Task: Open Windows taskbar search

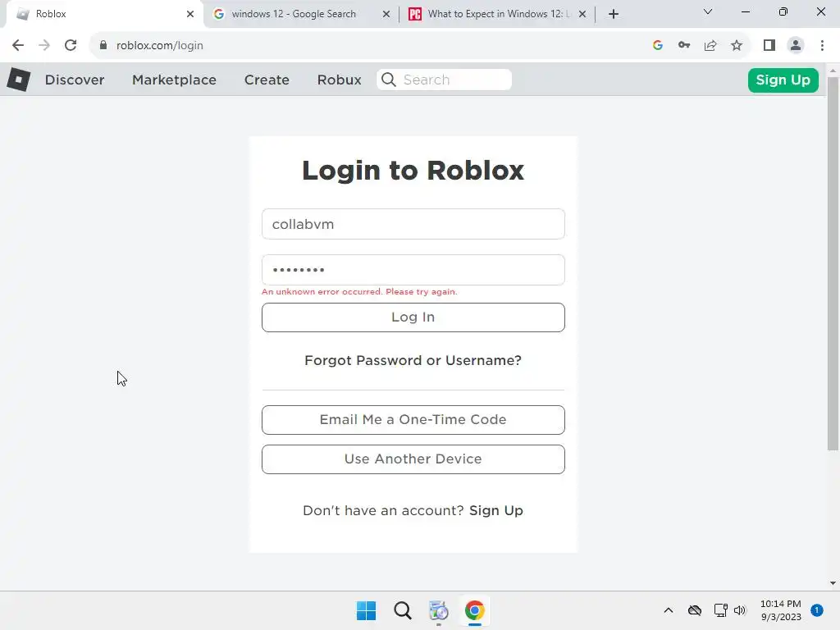Action: (x=402, y=610)
